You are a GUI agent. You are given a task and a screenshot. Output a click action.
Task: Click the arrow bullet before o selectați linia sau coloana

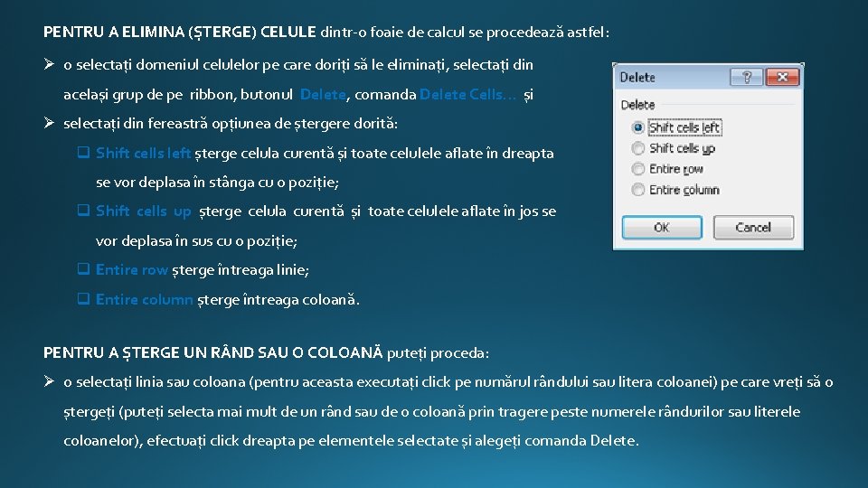coord(49,381)
